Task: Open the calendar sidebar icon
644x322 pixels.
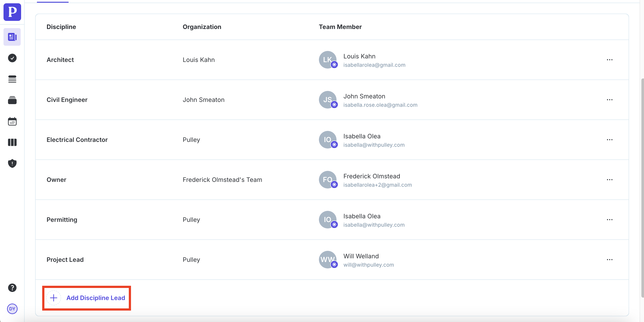Action: [12, 121]
